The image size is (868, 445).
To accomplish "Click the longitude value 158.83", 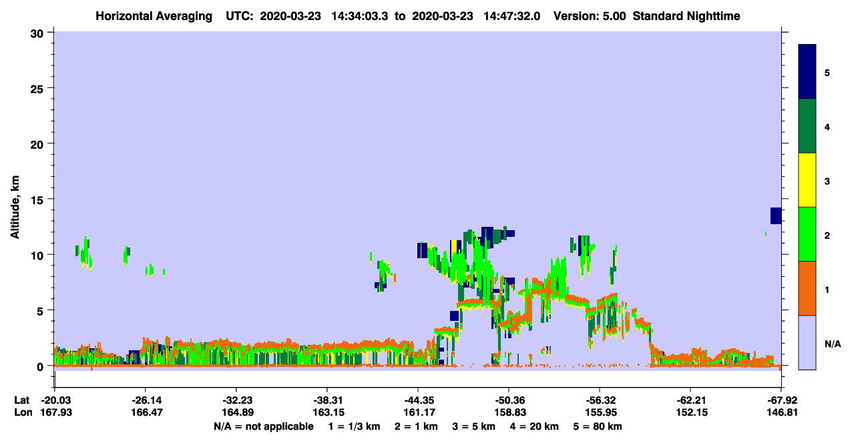I will click(509, 413).
